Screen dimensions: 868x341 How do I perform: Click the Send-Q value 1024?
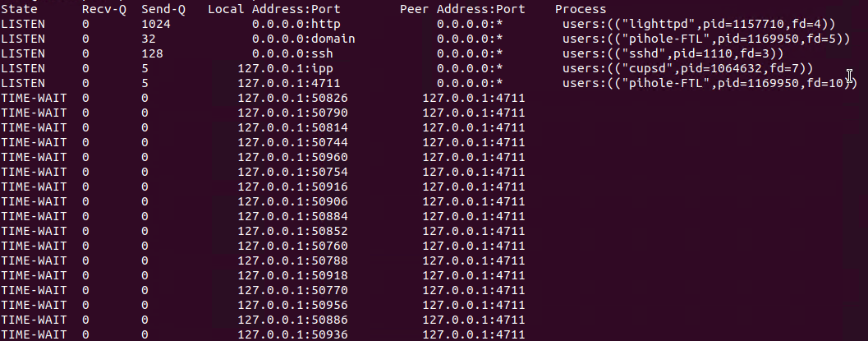tap(156, 25)
